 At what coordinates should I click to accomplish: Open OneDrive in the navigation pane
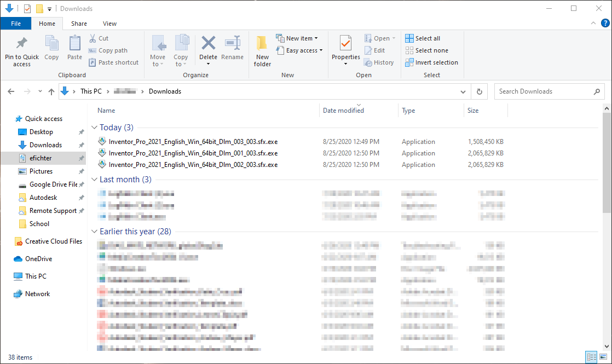click(x=38, y=259)
